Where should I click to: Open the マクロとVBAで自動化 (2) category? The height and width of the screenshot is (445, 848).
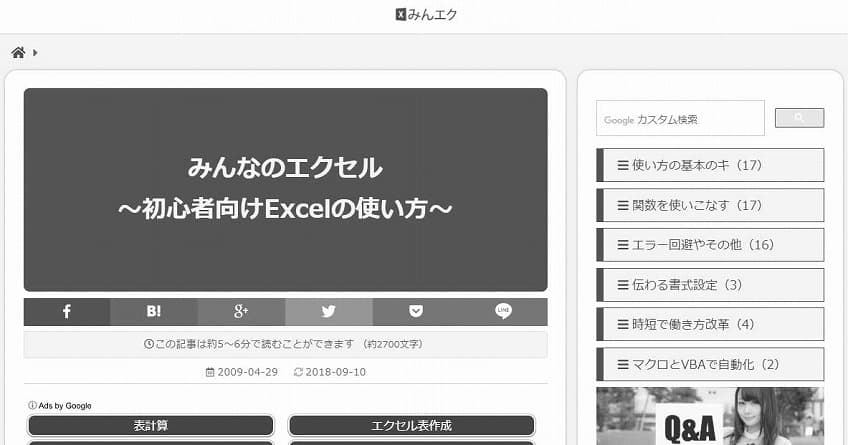click(710, 364)
